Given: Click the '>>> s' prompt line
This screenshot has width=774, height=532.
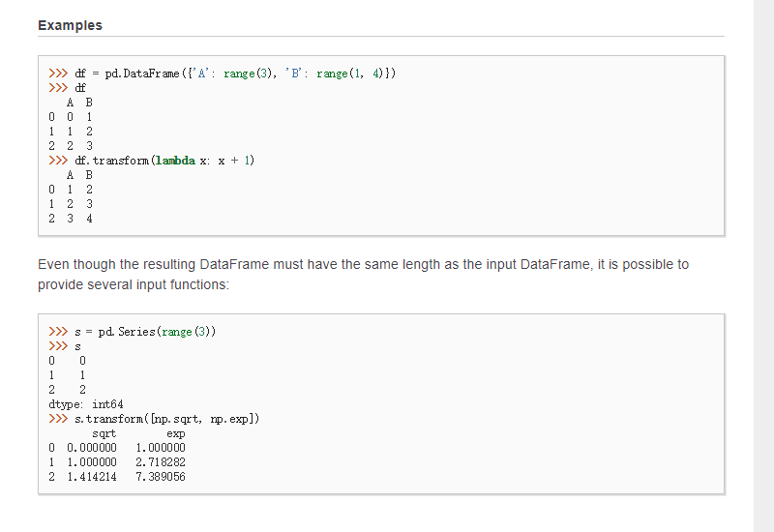Looking at the screenshot, I should click(65, 346).
